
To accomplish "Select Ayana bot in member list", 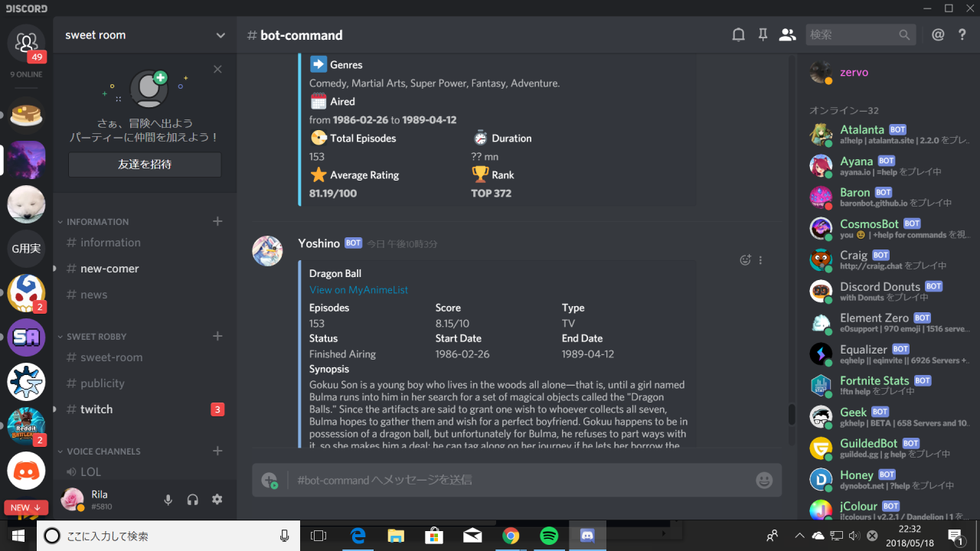I will tap(889, 166).
